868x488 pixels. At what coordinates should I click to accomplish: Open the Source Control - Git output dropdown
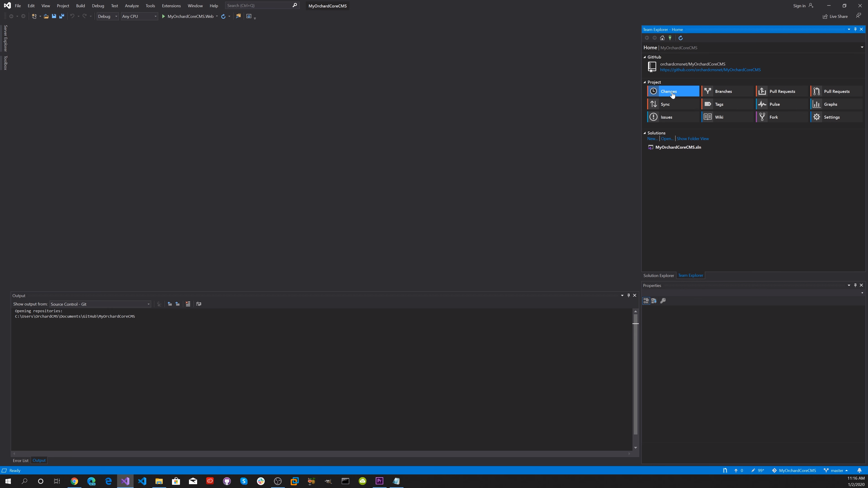100,304
